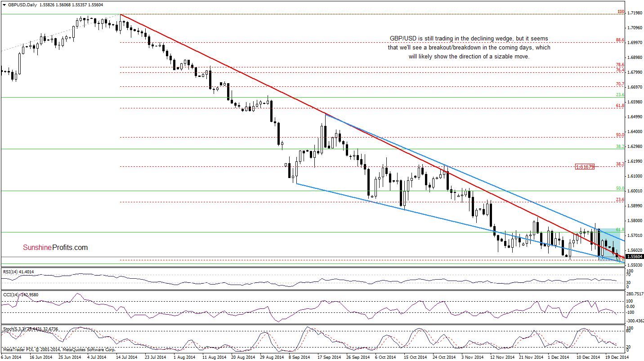Click the 1.65980 price axis label
This screenshot has height=361, width=644.
click(634, 102)
